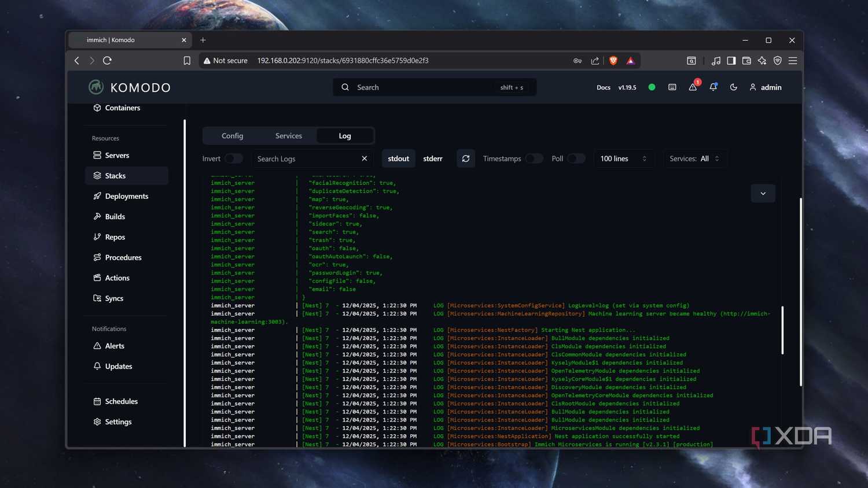
Task: Open the browser main menu
Action: coord(793,61)
